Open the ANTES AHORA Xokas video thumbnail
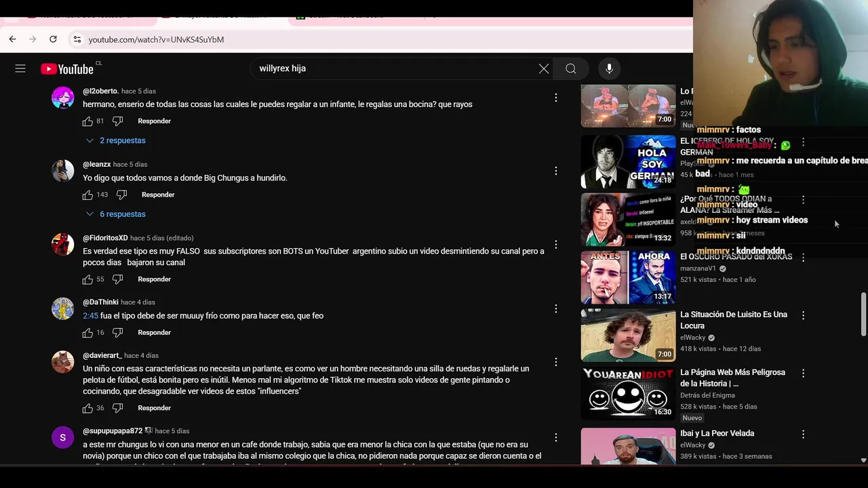The height and width of the screenshot is (488, 868). (628, 277)
